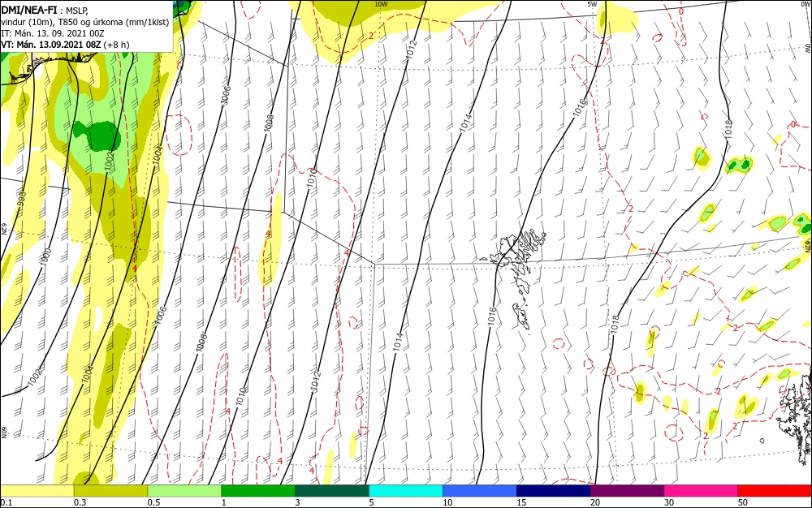Choose the purple 20 mm legend swatch
Viewport: 812px width, 508px height.
[x=627, y=492]
